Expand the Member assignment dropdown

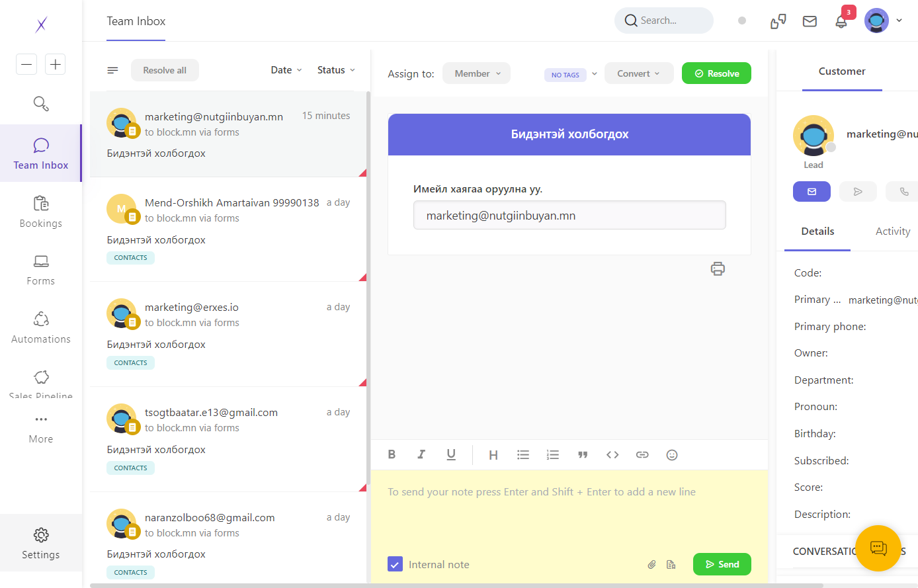click(476, 73)
